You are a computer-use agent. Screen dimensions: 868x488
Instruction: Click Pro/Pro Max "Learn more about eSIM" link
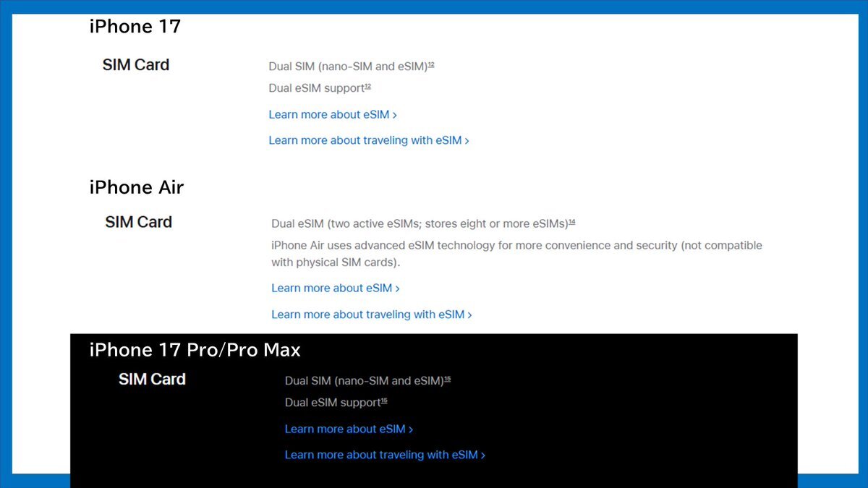click(x=349, y=429)
